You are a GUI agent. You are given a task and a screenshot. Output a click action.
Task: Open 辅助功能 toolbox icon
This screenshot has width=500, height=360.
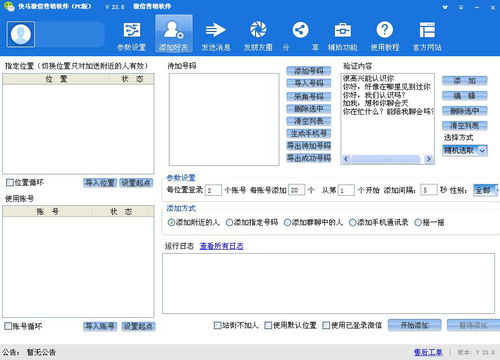[x=343, y=36]
